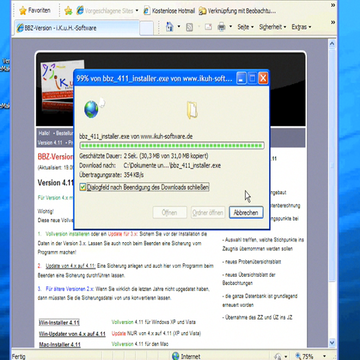The height and width of the screenshot is (360, 360).
Task: Click 'Übertragungsrate: 354 KB/s' text
Action: 112,175
